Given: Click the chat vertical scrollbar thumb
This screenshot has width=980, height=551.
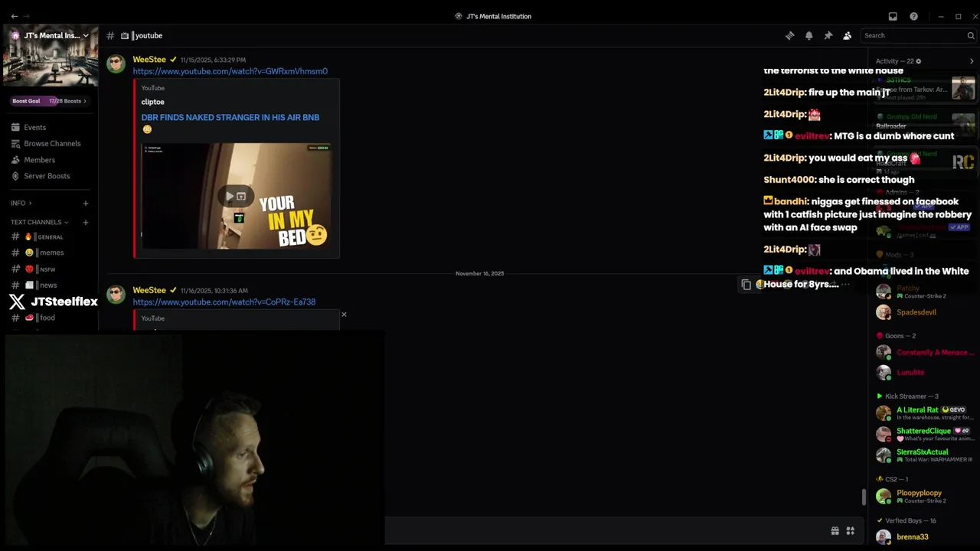Looking at the screenshot, I should pyautogui.click(x=864, y=497).
